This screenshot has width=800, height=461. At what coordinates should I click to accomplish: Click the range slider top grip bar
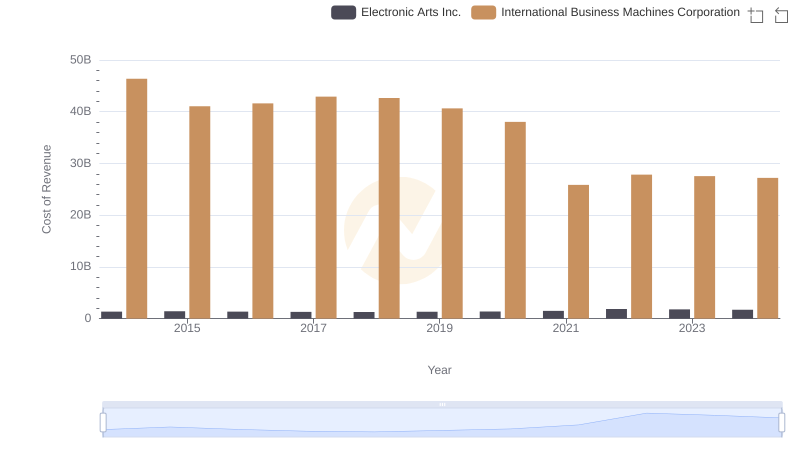click(x=442, y=404)
